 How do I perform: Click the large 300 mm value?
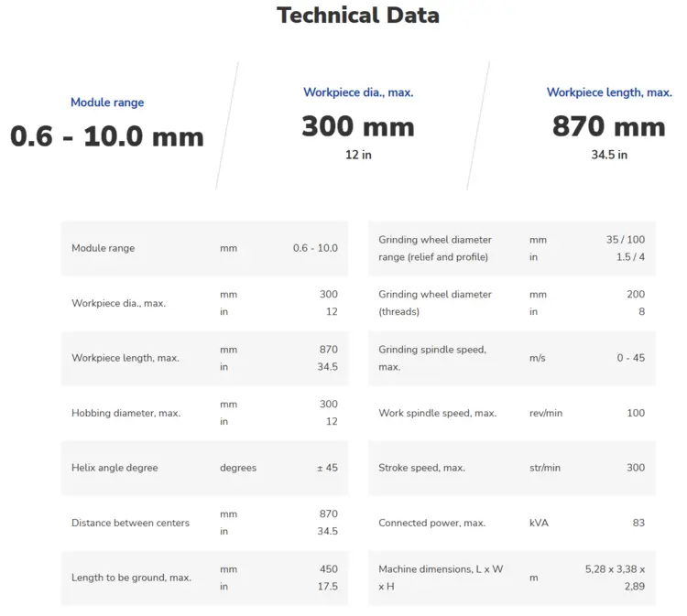(358, 126)
